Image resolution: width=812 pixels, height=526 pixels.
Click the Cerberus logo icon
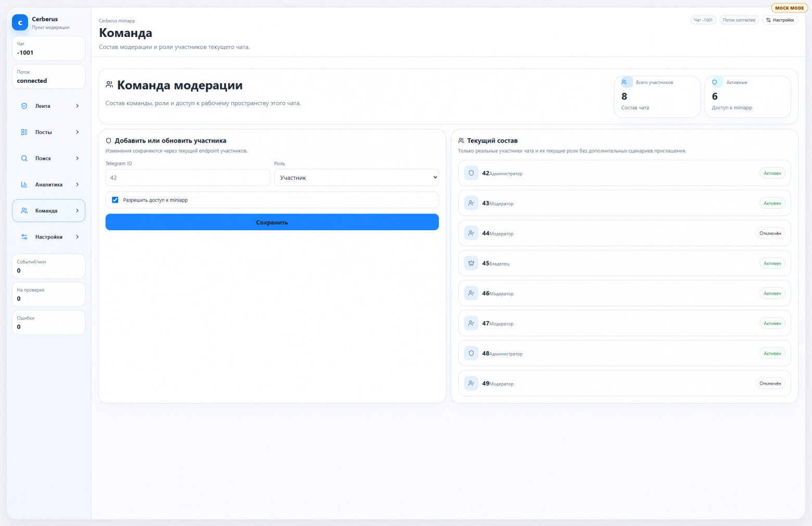pyautogui.click(x=20, y=22)
